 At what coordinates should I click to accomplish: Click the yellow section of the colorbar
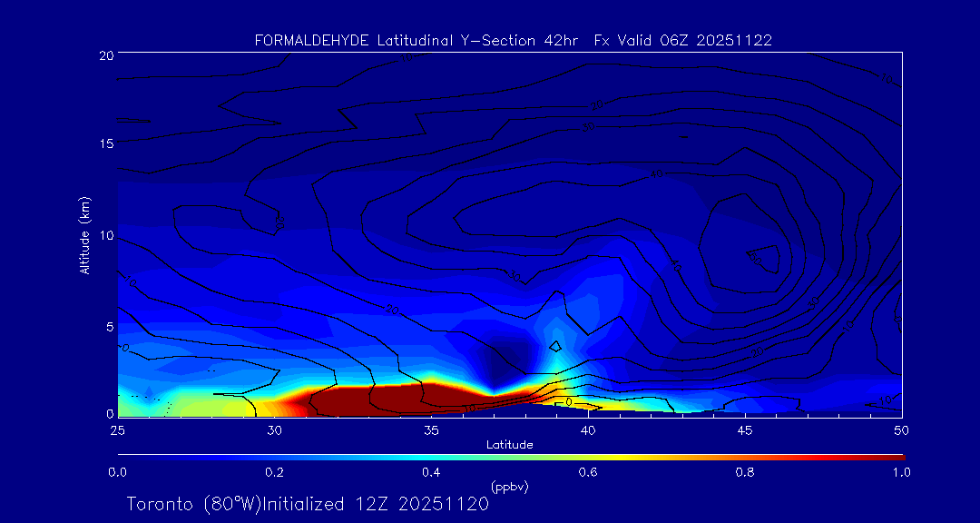(619, 458)
